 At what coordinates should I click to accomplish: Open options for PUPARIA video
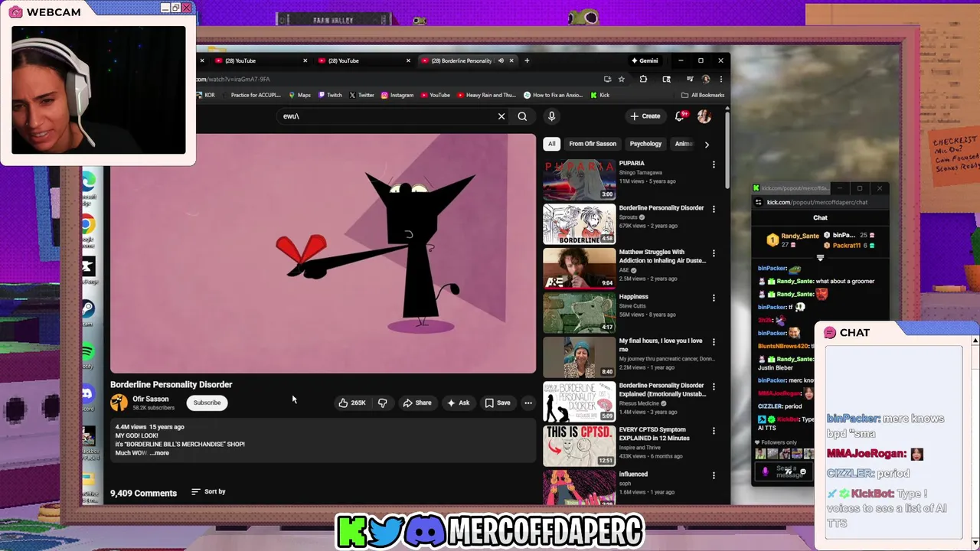pyautogui.click(x=714, y=165)
